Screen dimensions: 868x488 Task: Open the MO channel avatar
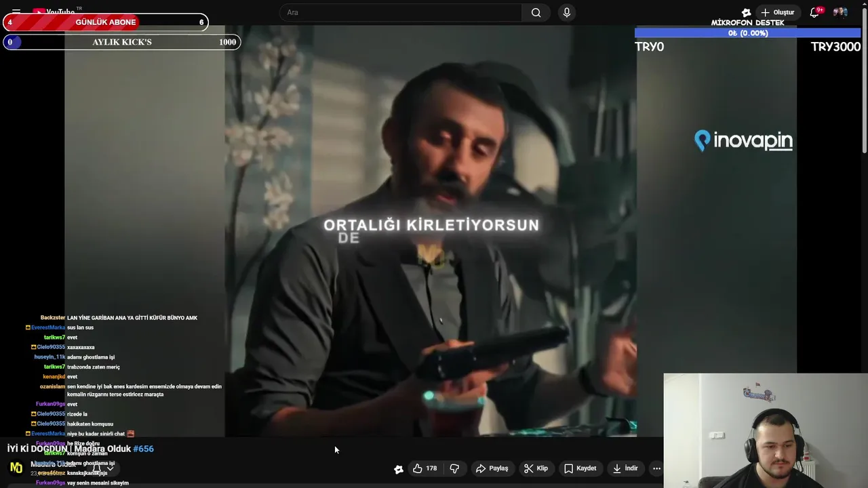point(16,468)
